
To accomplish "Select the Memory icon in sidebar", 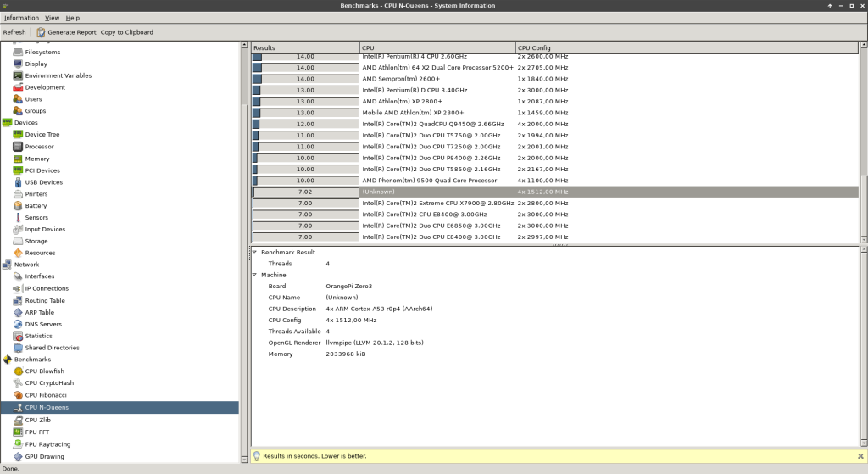I will click(18, 159).
